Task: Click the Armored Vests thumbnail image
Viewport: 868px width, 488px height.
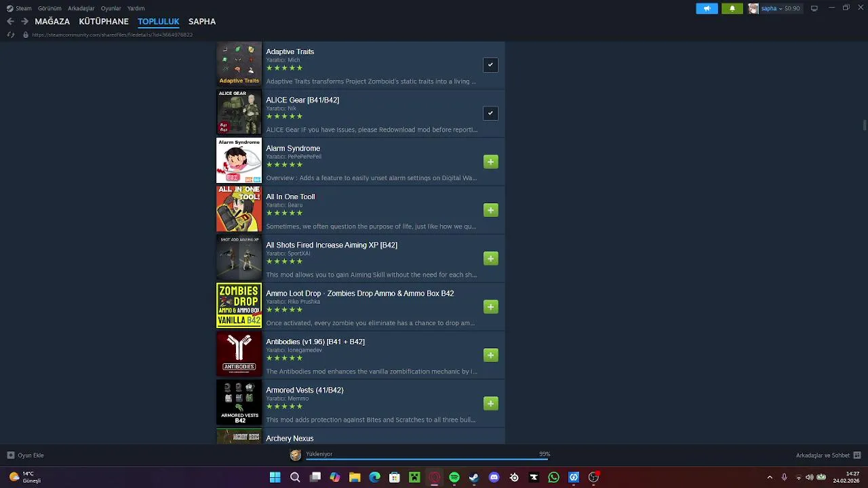Action: tap(239, 403)
